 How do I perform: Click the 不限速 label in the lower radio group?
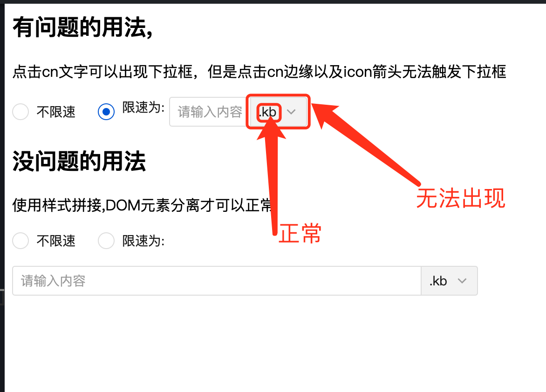(56, 241)
